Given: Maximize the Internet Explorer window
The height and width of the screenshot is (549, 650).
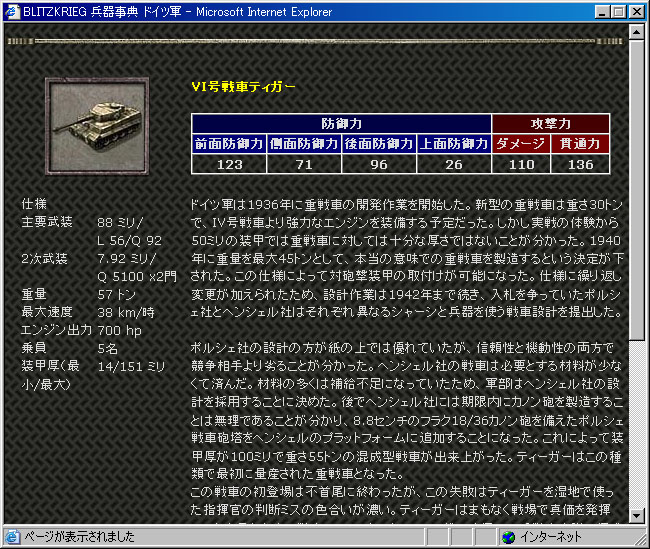Looking at the screenshot, I should pyautogui.click(x=616, y=11).
